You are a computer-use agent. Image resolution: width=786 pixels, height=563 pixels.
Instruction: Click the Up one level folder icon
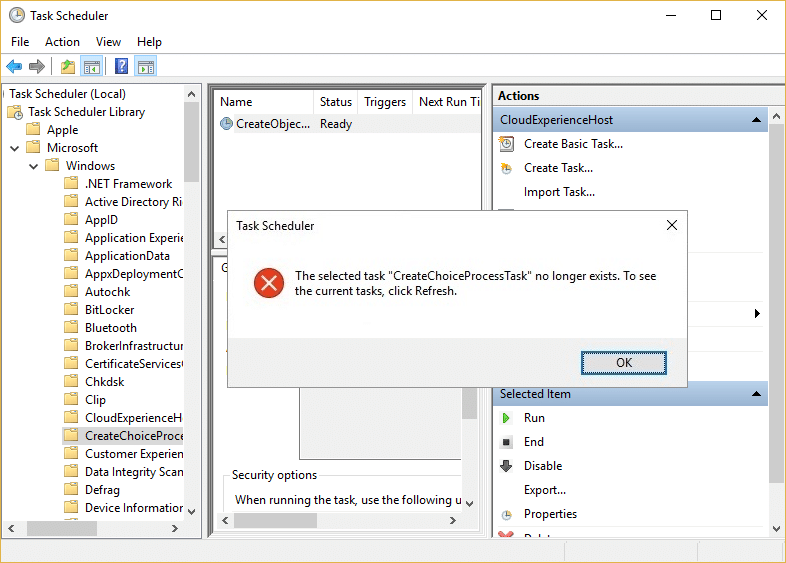[67, 67]
